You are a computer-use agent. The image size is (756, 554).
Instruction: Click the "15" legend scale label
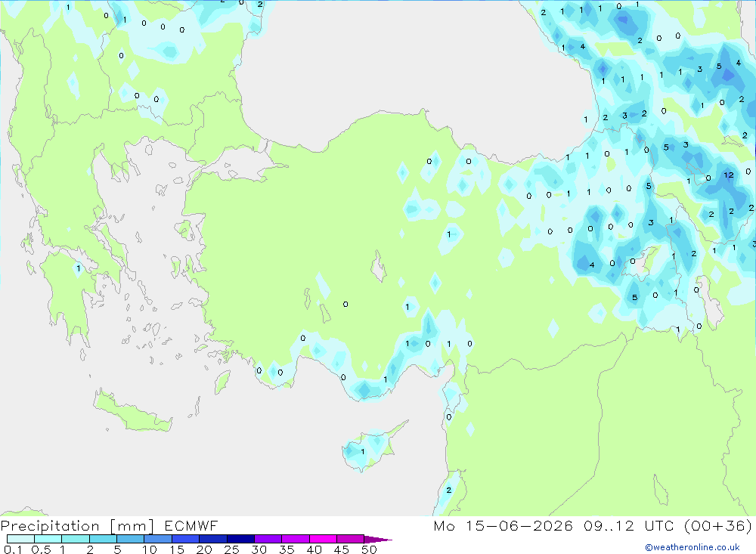click(x=177, y=549)
